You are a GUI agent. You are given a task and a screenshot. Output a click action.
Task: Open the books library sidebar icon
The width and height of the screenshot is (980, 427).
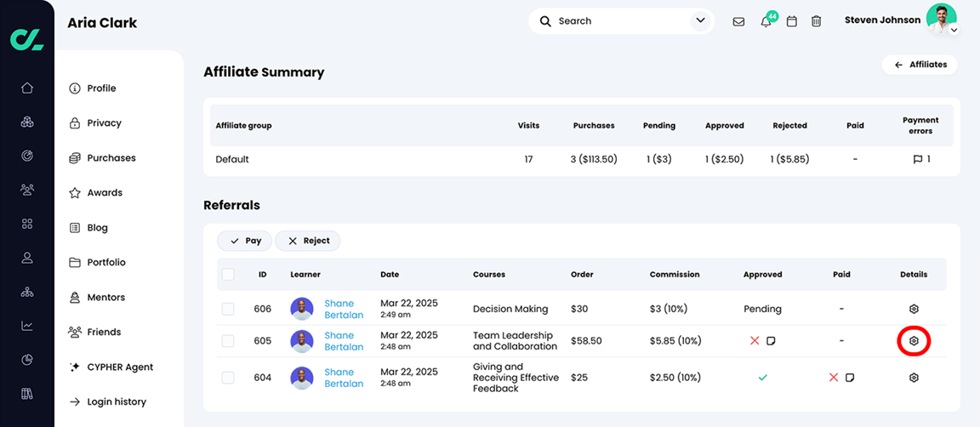[x=27, y=394]
